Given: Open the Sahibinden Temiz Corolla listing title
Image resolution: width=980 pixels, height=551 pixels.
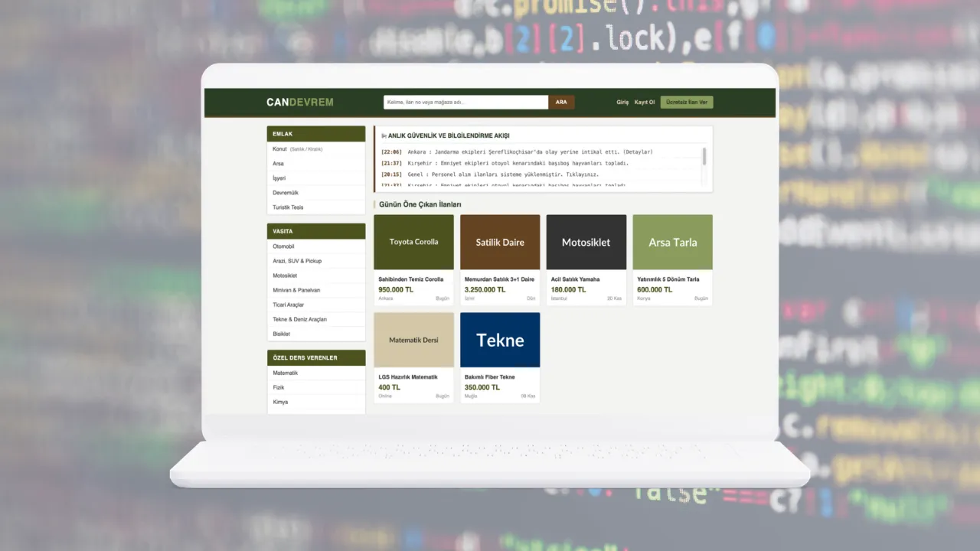Looking at the screenshot, I should [411, 279].
